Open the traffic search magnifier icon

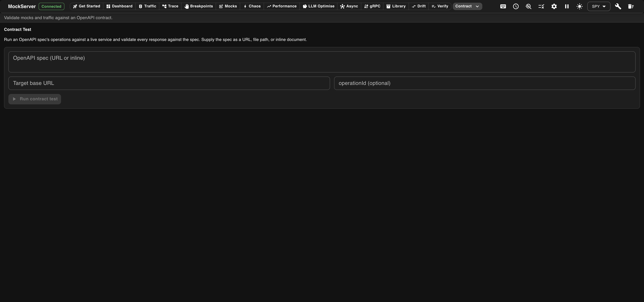point(528,7)
